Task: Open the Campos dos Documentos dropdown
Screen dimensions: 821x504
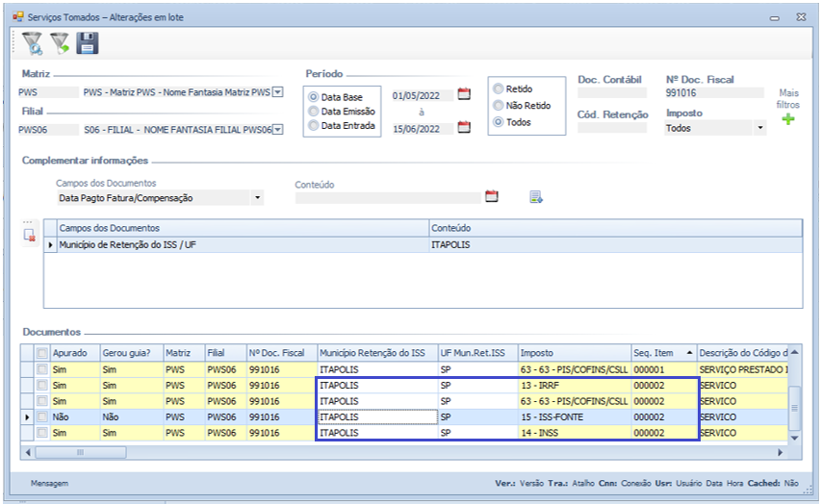Action: [257, 198]
